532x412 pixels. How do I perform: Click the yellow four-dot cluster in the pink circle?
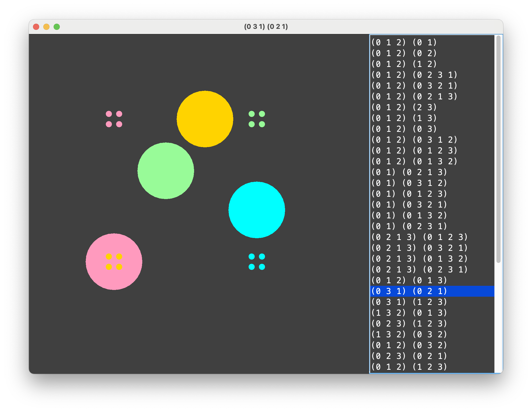[x=114, y=262]
